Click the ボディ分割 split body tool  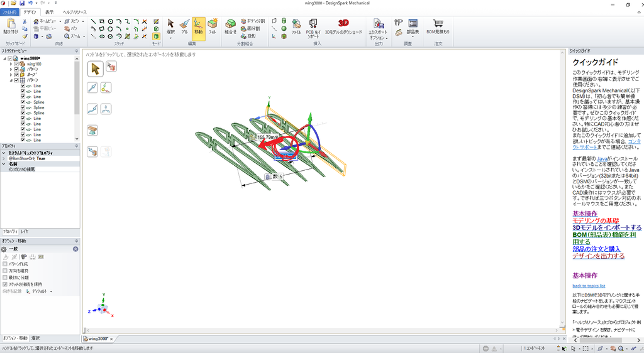click(253, 21)
